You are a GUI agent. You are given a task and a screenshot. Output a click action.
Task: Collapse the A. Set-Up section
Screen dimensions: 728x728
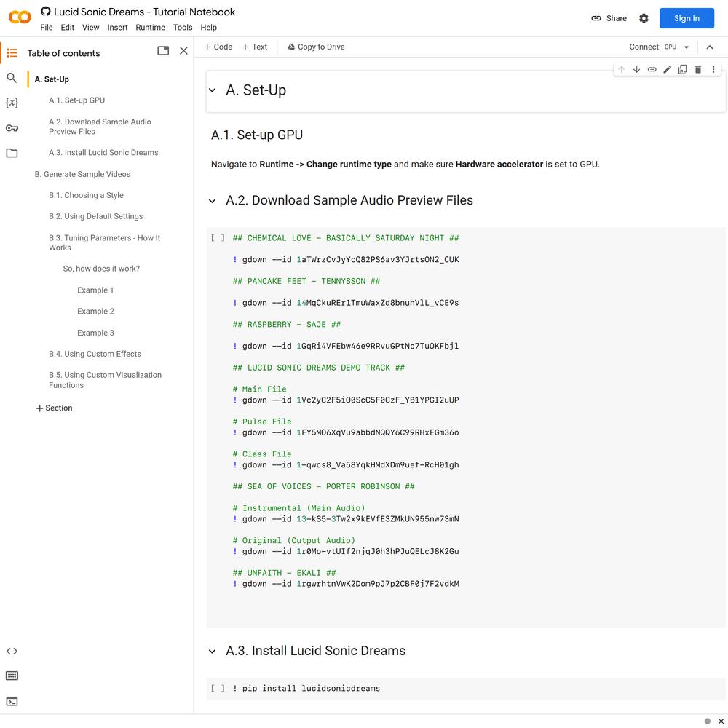pyautogui.click(x=212, y=90)
